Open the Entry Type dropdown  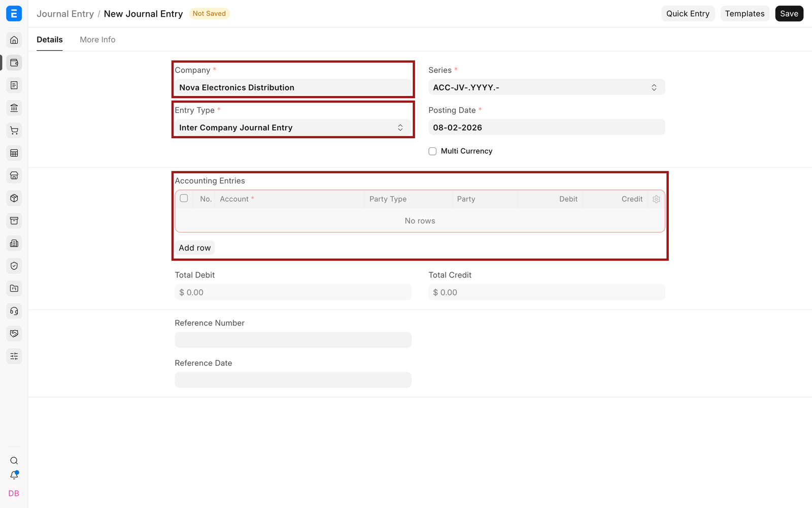click(x=293, y=128)
